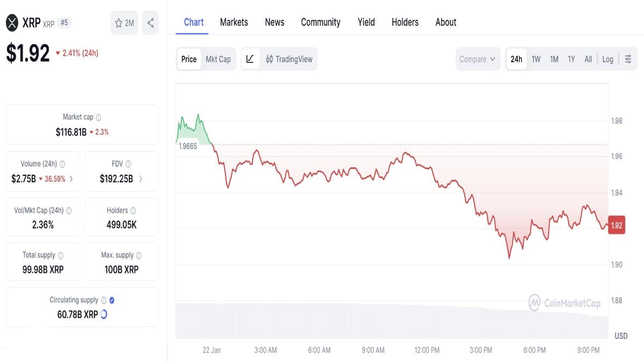The image size is (644, 362).
Task: Click the 499.05K holders value
Action: 122,225
